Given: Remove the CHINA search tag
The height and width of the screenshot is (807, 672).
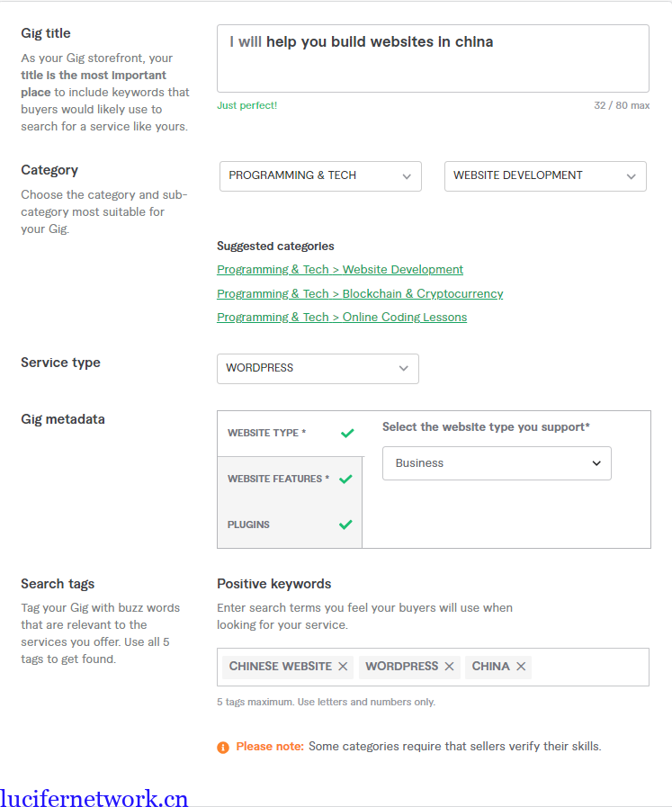Looking at the screenshot, I should 521,667.
